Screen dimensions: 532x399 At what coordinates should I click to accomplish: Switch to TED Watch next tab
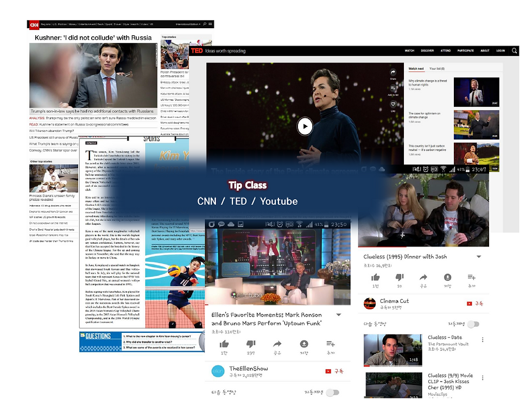coord(416,69)
